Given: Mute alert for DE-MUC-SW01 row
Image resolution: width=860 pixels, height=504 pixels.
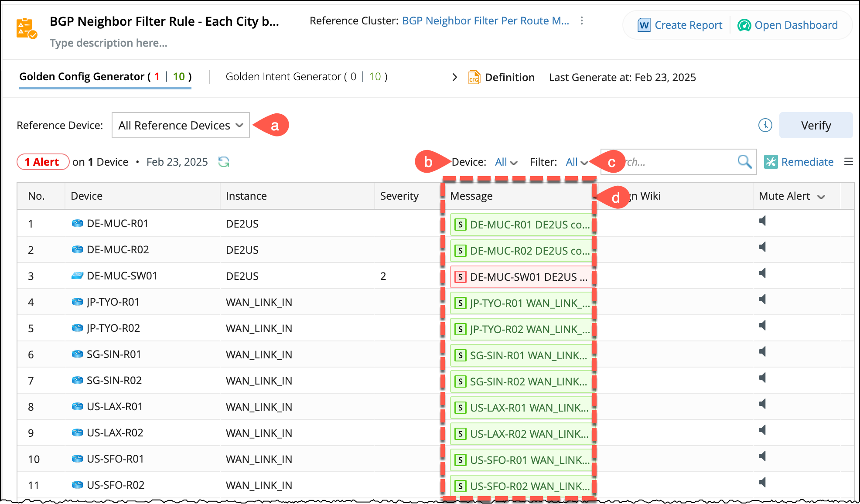Looking at the screenshot, I should point(762,273).
